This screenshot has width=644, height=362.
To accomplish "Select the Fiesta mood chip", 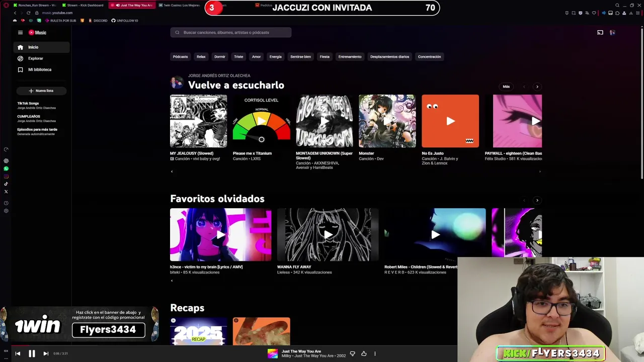I will click(325, 57).
